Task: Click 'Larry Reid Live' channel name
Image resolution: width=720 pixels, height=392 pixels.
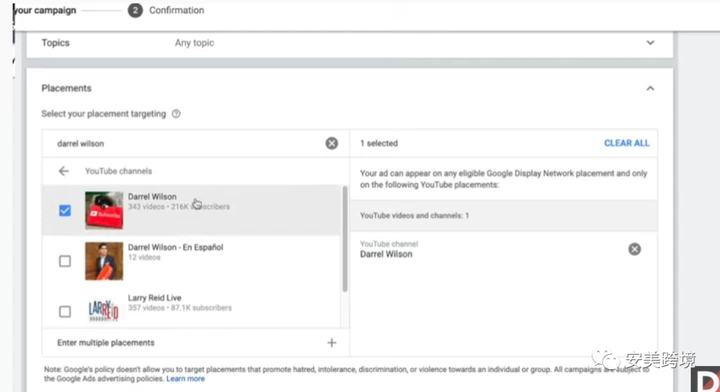Action: [155, 298]
